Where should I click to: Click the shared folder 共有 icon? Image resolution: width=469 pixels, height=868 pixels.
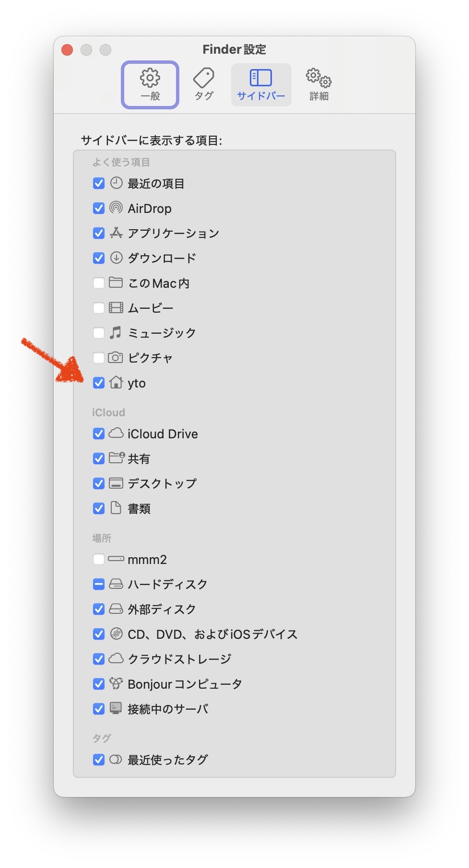coord(117,457)
